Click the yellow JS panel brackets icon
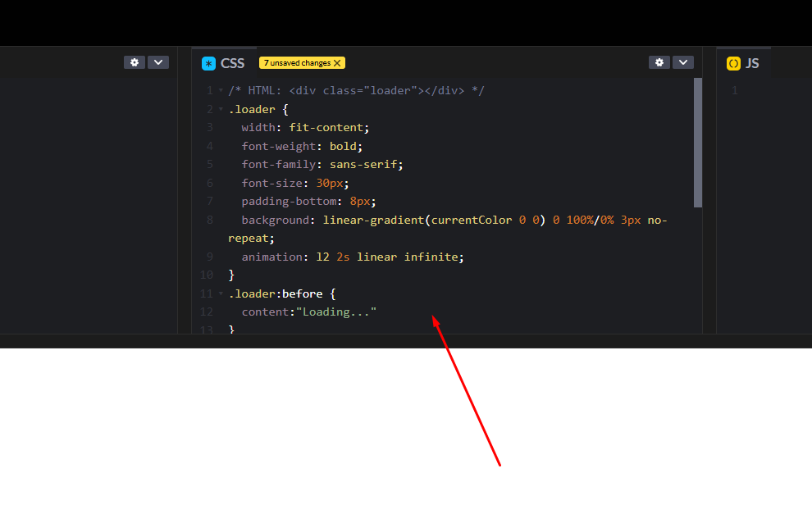Image resolution: width=812 pixels, height=505 pixels. tap(734, 62)
